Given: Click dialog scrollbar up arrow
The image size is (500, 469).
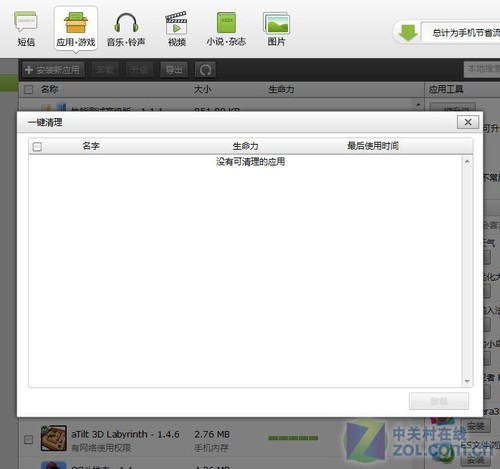Looking at the screenshot, I should click(x=467, y=161).
